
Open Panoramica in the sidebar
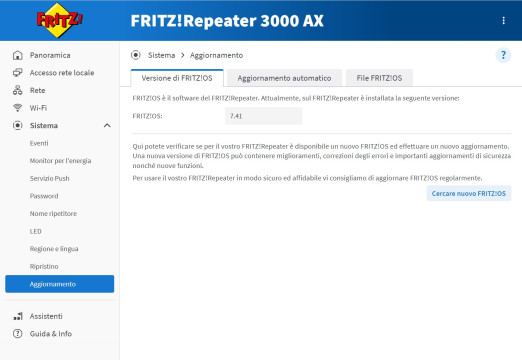tap(50, 55)
